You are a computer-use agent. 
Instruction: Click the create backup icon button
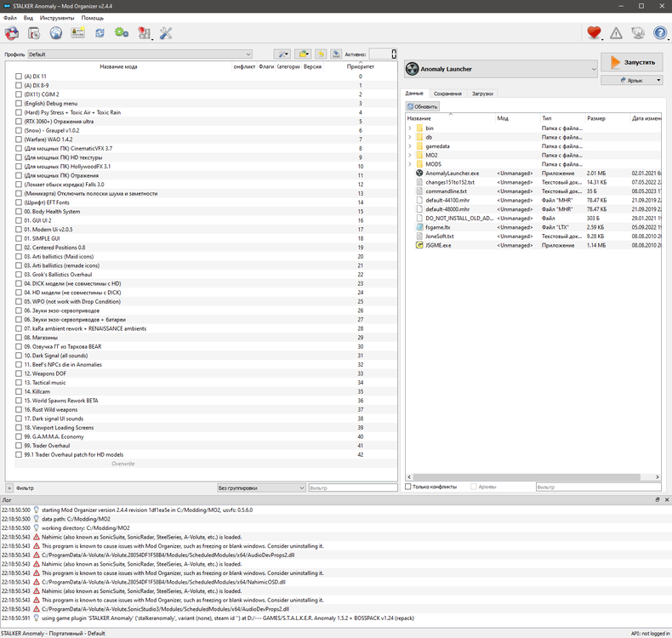coord(336,54)
